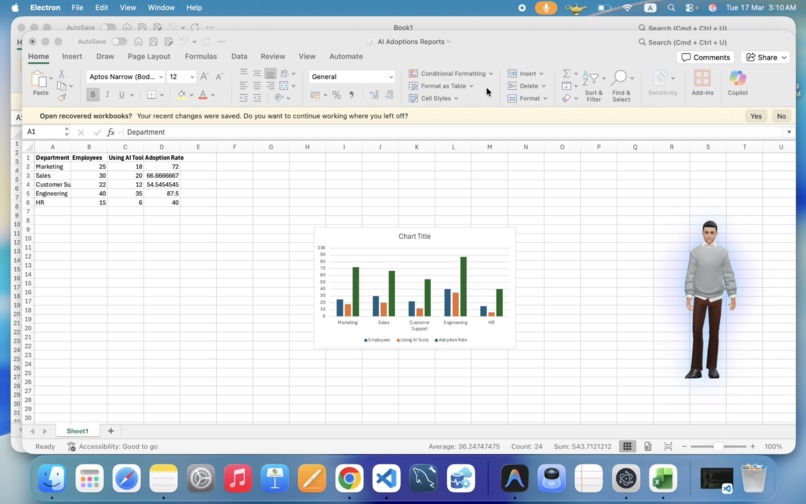Expand the Format cells dropdown
Image resolution: width=806 pixels, height=504 pixels.
[x=527, y=98]
